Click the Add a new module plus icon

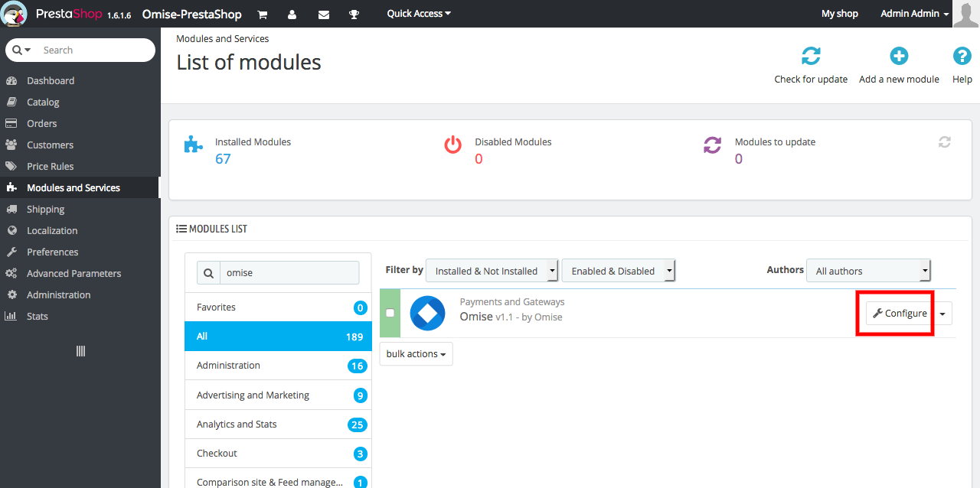coord(898,56)
